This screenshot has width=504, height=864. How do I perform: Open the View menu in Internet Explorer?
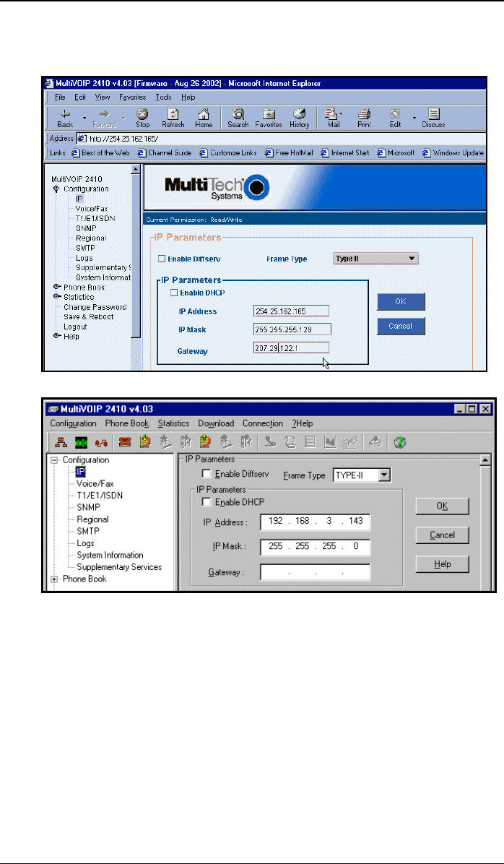point(103,97)
